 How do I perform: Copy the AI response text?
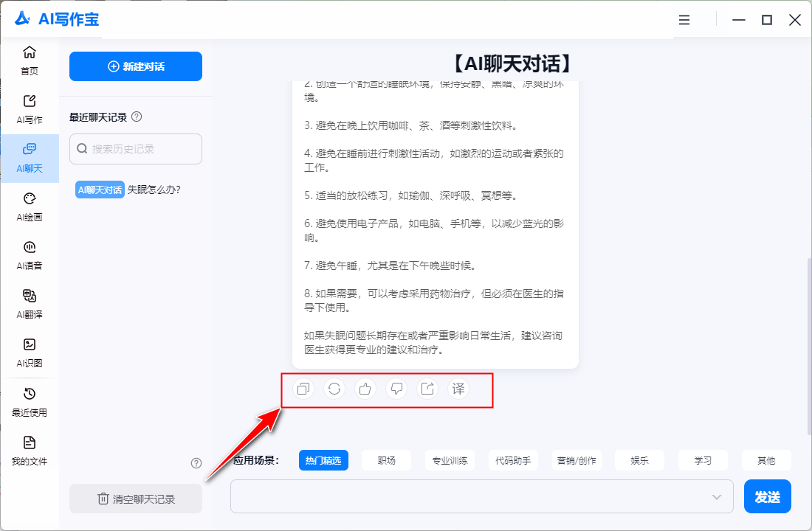point(303,389)
